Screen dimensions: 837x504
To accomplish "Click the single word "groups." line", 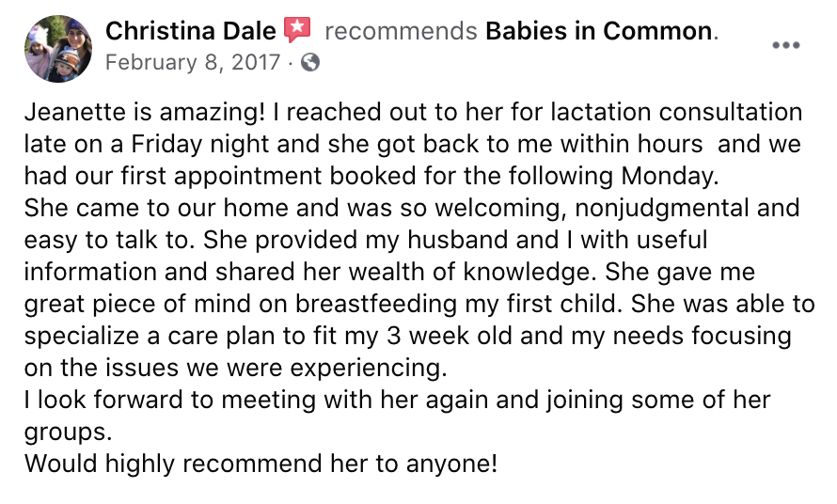I will tap(69, 433).
